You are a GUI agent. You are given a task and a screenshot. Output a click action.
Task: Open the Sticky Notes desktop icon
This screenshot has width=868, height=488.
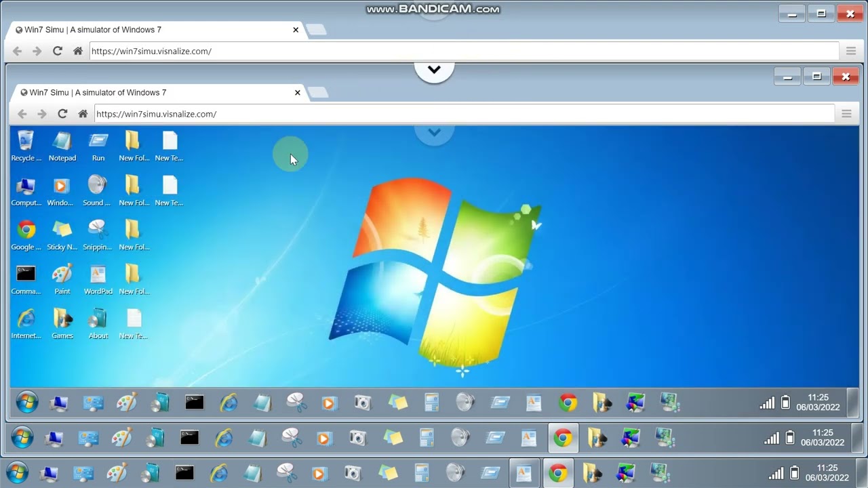tap(62, 235)
